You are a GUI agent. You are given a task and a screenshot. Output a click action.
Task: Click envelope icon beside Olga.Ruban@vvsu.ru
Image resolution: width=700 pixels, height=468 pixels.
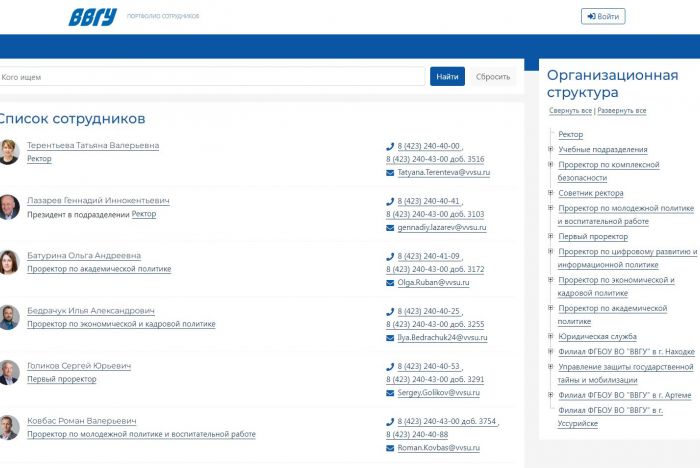pyautogui.click(x=390, y=283)
